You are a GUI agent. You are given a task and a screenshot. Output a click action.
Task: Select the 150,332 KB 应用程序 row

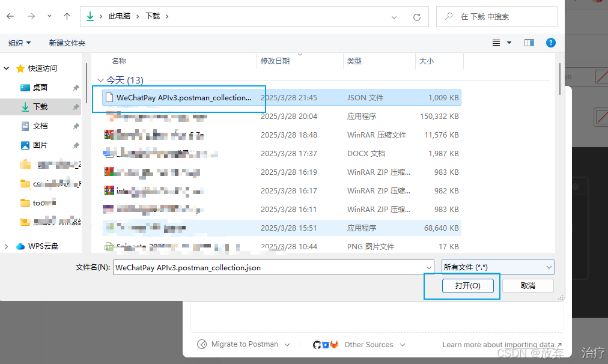(282, 117)
